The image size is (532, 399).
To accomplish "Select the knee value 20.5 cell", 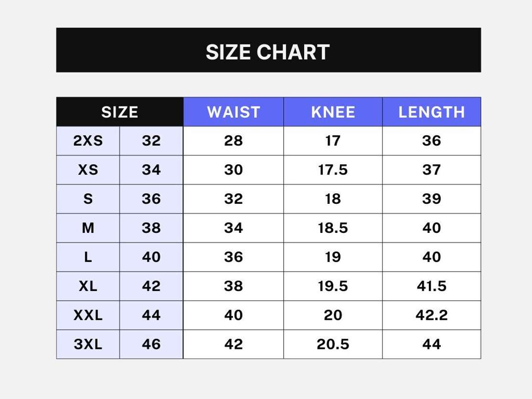I will tap(333, 344).
